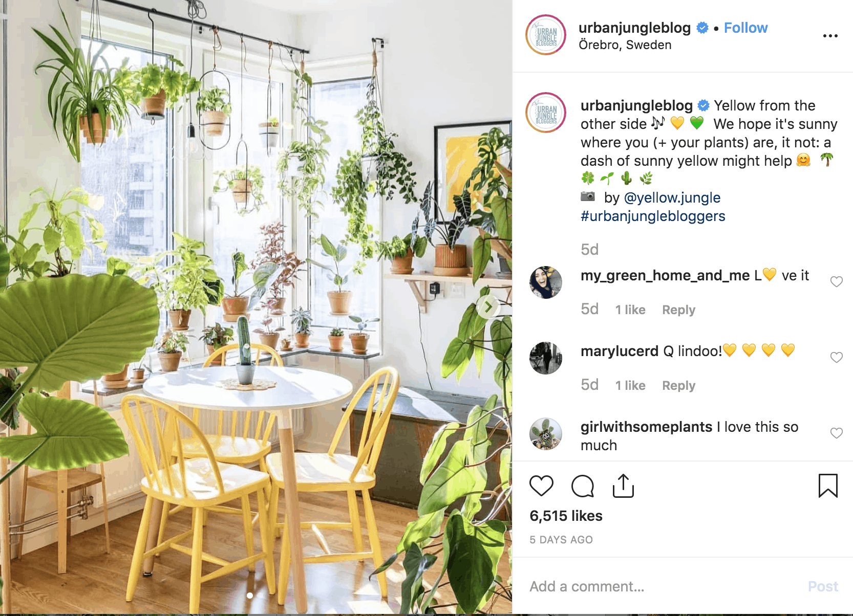Reply to my_green_home_and_me's comment

678,310
